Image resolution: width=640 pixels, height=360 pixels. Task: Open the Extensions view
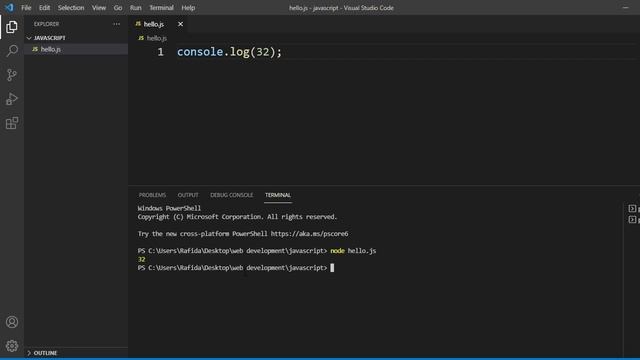[12, 123]
